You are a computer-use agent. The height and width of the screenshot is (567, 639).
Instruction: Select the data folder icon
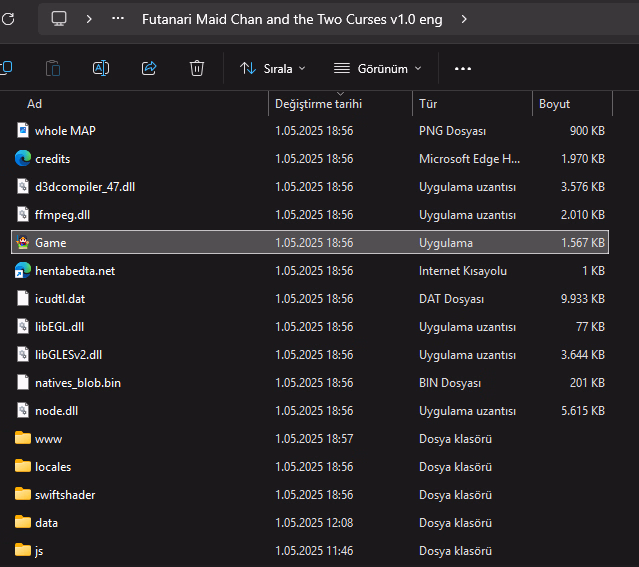click(23, 522)
